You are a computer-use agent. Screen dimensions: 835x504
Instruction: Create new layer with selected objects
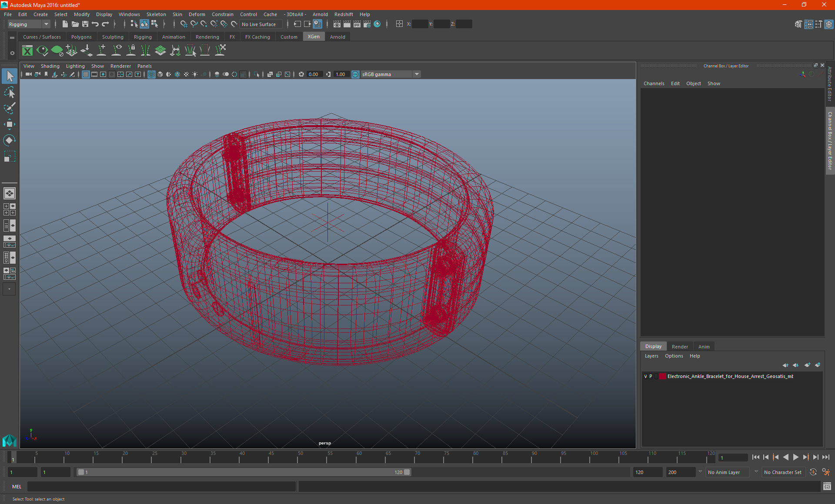tap(818, 365)
